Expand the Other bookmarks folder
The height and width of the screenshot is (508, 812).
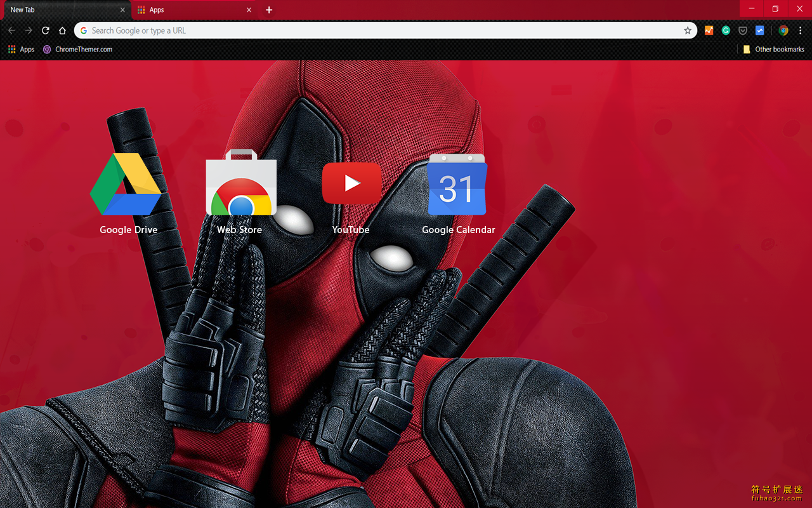[773, 50]
